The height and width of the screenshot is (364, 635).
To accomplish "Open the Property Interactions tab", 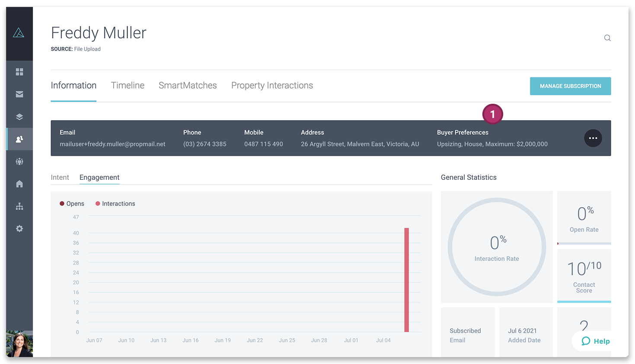I will tap(272, 86).
